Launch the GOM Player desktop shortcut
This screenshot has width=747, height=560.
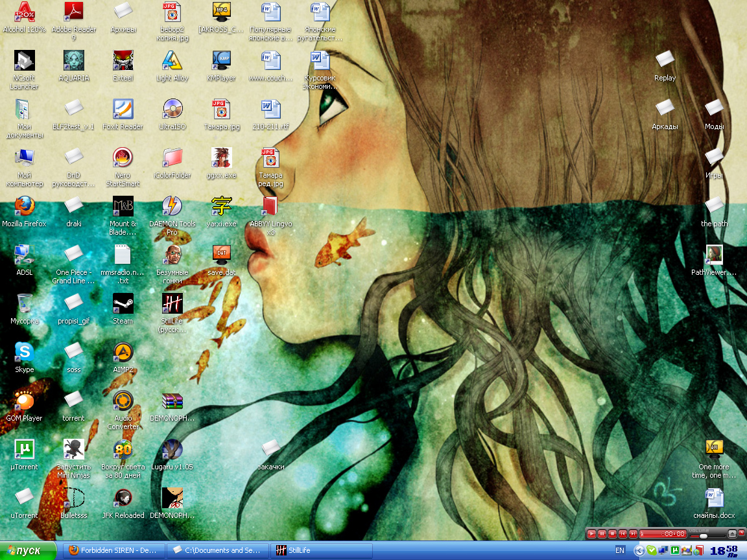(x=24, y=406)
